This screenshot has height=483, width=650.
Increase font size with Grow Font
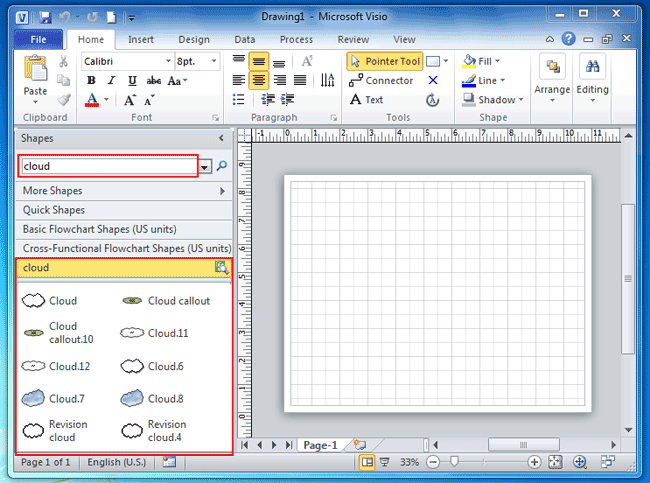(130, 100)
